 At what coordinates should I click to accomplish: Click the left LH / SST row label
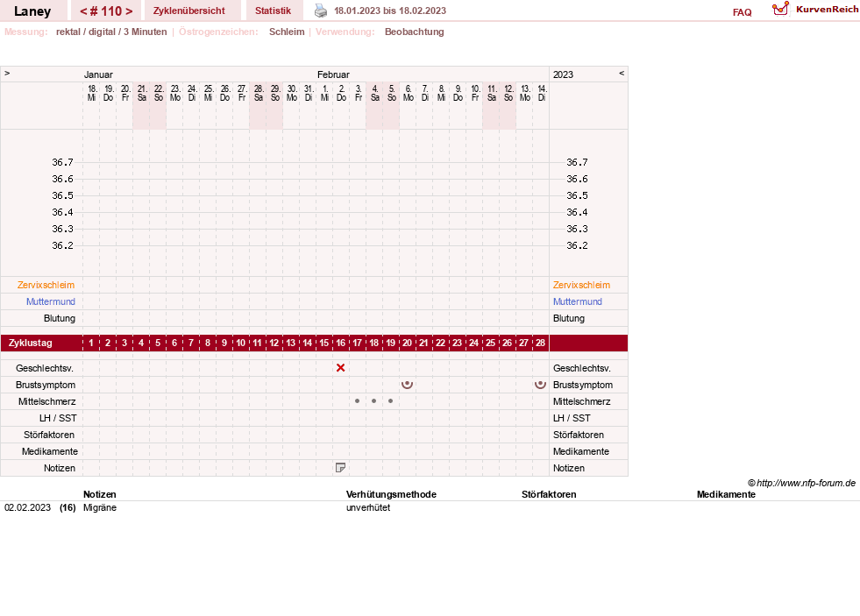[x=58, y=418]
